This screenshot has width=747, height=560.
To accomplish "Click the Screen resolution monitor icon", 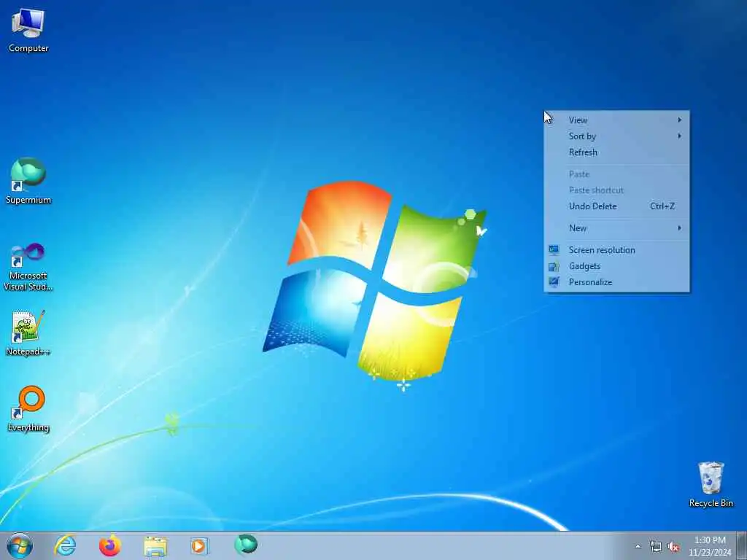I will pyautogui.click(x=554, y=249).
